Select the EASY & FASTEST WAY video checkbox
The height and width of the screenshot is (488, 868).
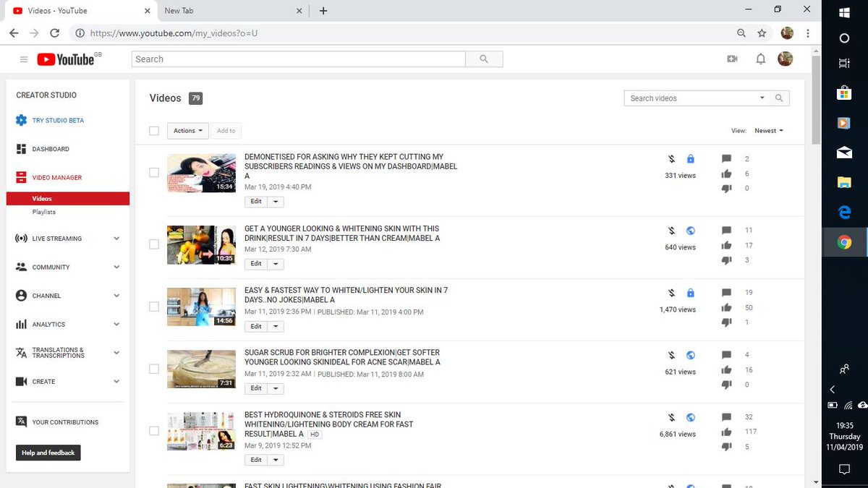pyautogui.click(x=154, y=307)
